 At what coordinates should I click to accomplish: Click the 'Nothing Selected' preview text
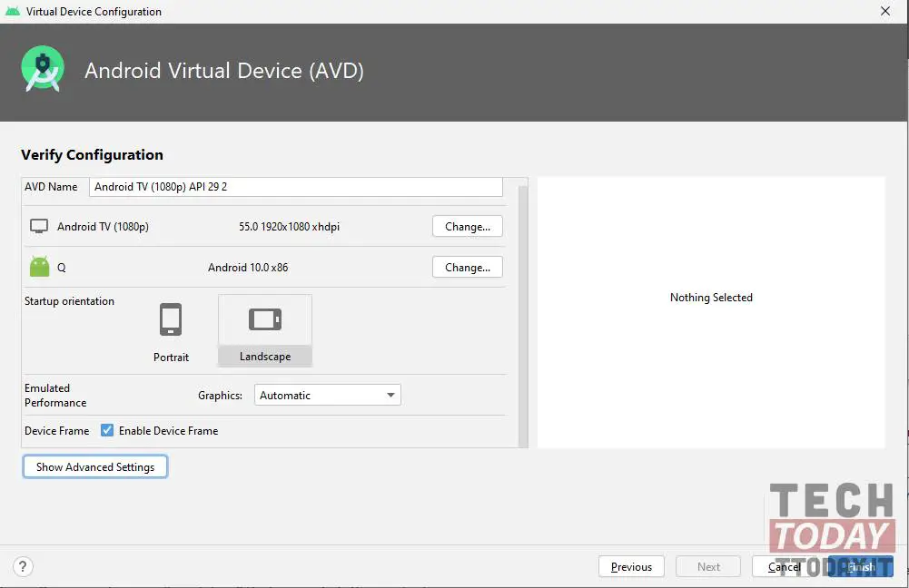(x=711, y=298)
